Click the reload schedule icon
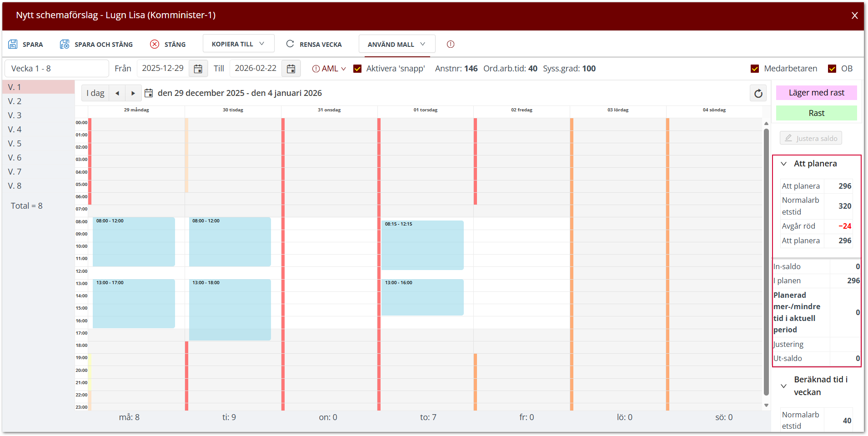The width and height of the screenshot is (868, 436). click(x=758, y=93)
